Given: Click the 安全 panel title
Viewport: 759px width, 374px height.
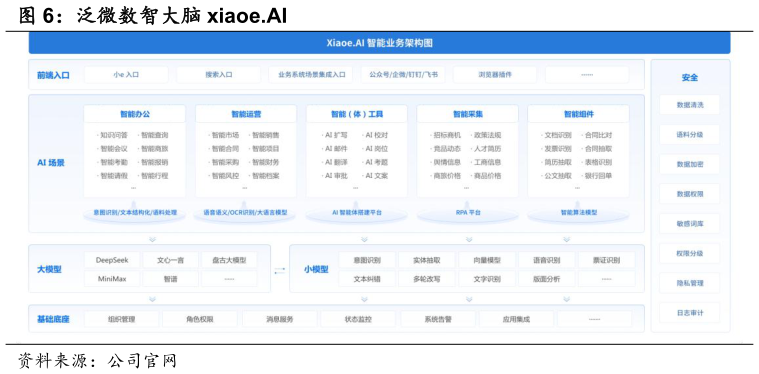Looking at the screenshot, I should click(x=690, y=77).
